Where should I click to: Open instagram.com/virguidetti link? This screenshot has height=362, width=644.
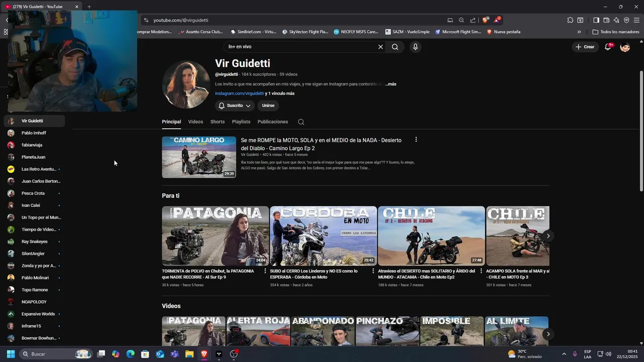pos(239,94)
